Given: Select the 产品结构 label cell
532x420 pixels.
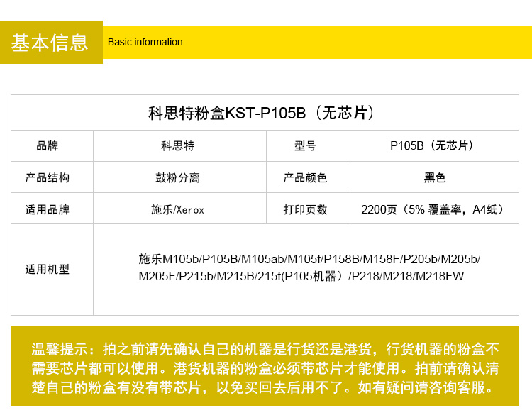Looking at the screenshot, I should (x=48, y=177).
